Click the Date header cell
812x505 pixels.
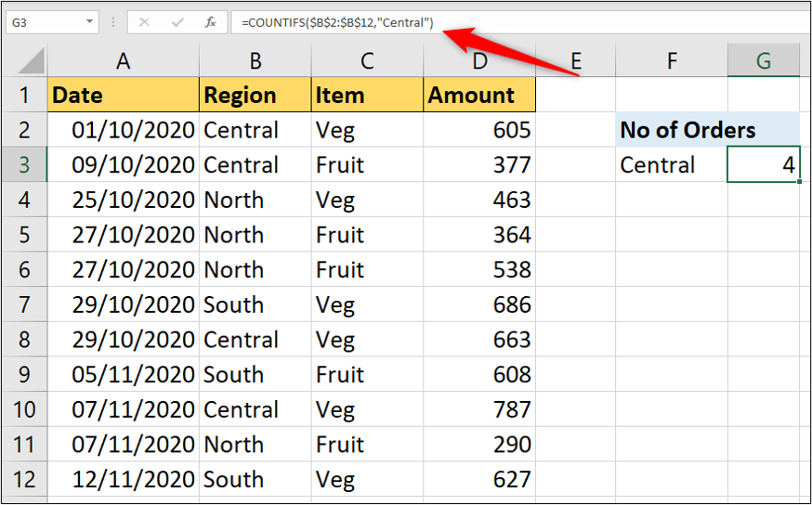pos(124,95)
